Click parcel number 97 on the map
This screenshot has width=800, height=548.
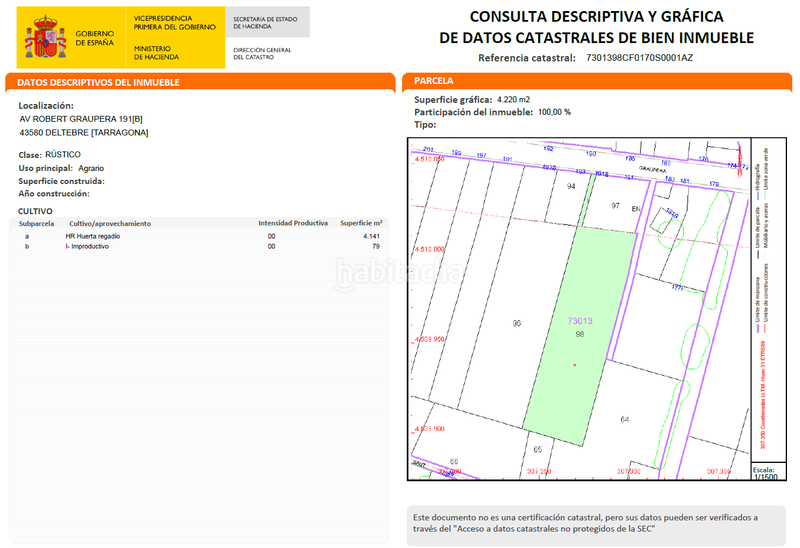coord(616,204)
